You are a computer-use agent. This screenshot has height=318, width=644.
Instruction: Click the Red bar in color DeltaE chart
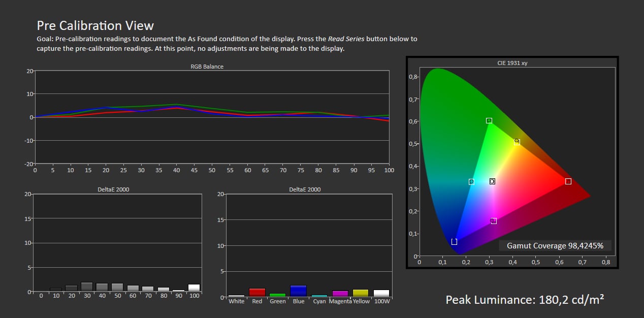[257, 293]
